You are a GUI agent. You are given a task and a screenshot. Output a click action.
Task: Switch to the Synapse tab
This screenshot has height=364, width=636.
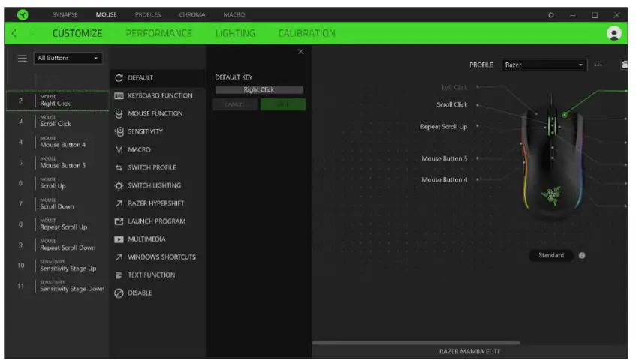point(65,14)
